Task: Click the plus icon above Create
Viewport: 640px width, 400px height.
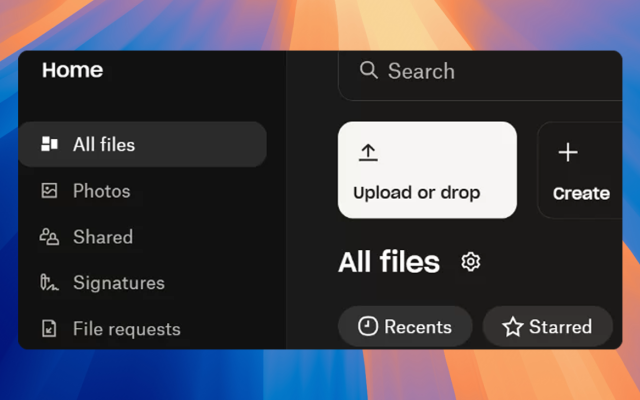Action: pos(568,153)
